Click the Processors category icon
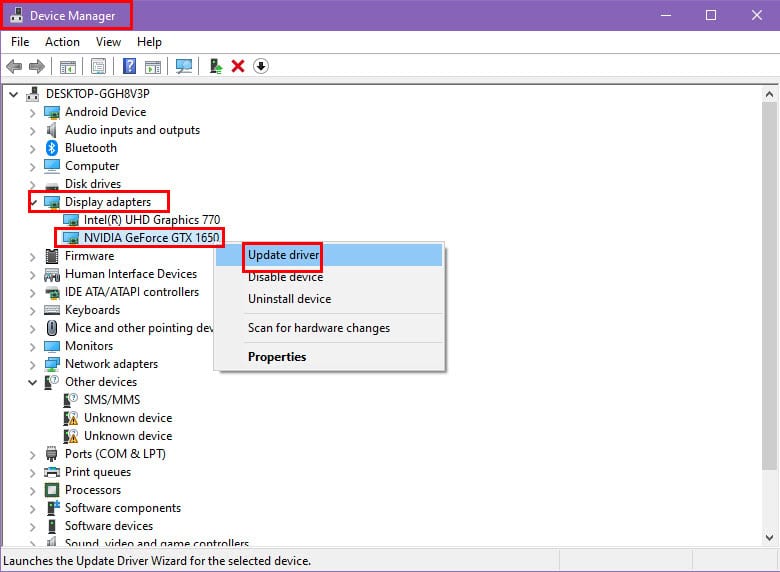The width and height of the screenshot is (780, 572). coord(52,490)
